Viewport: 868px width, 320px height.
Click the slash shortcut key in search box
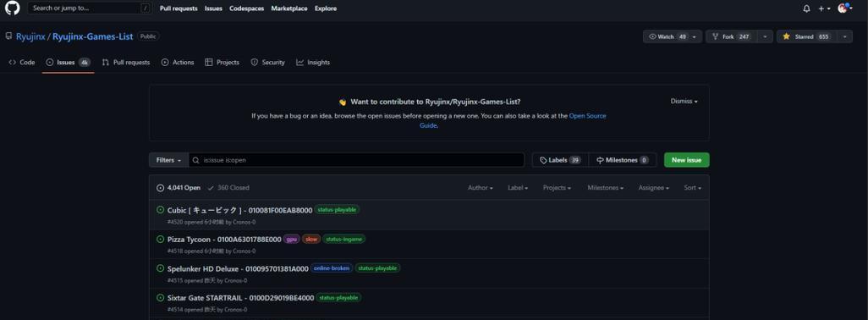[145, 8]
